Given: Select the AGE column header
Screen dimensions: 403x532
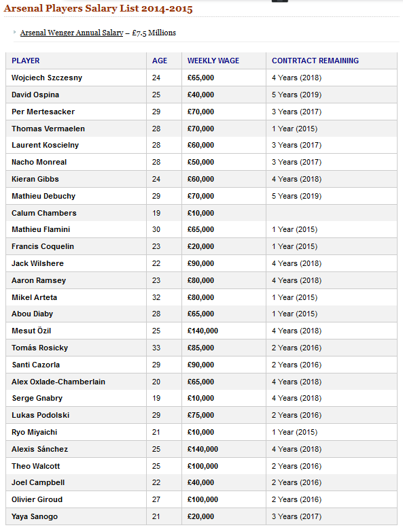Looking at the screenshot, I should (x=160, y=61).
